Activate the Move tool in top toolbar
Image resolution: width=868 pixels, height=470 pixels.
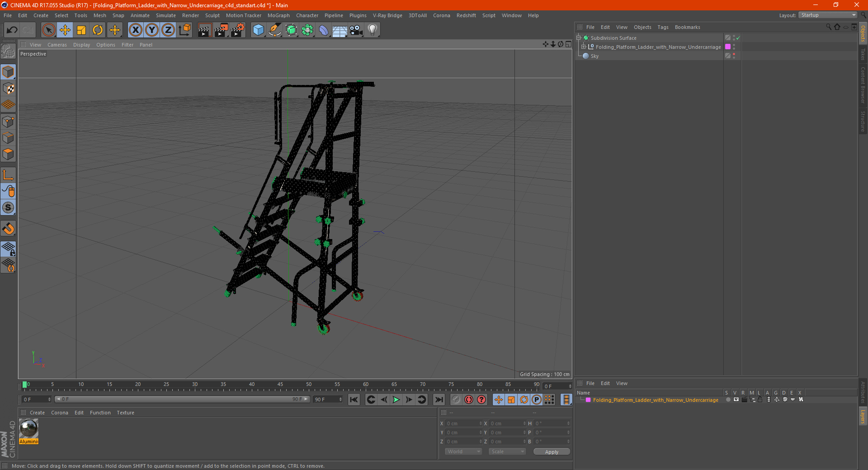coord(65,30)
